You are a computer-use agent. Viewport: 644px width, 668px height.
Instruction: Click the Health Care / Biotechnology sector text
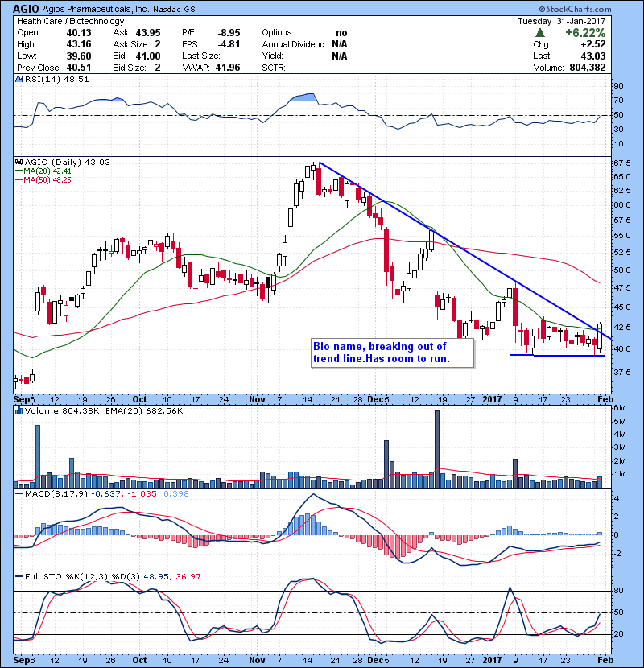pyautogui.click(x=70, y=21)
